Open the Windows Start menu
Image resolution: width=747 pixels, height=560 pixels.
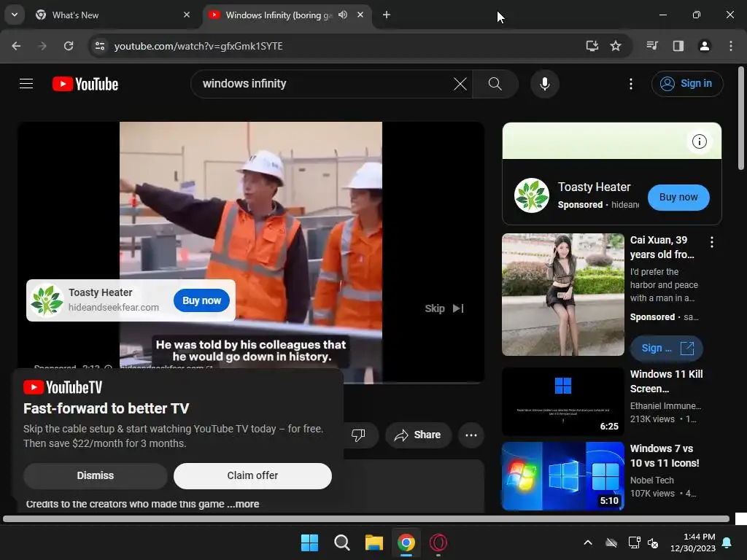309,542
